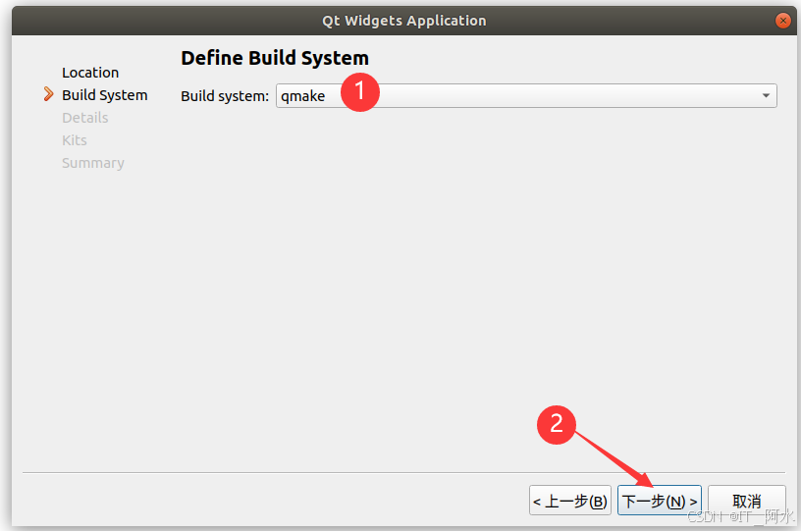
Task: Cancel the wizard with 取消 button
Action: (x=746, y=501)
